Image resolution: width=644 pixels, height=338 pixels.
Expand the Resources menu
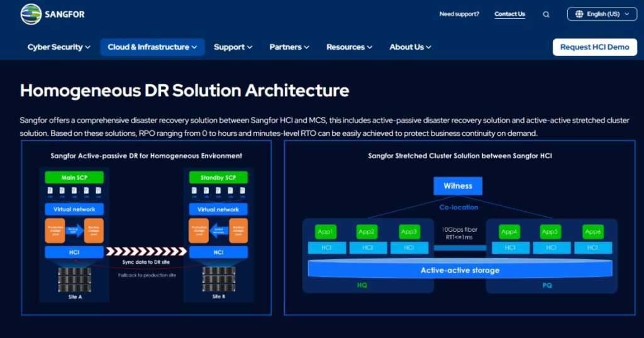[x=350, y=47]
